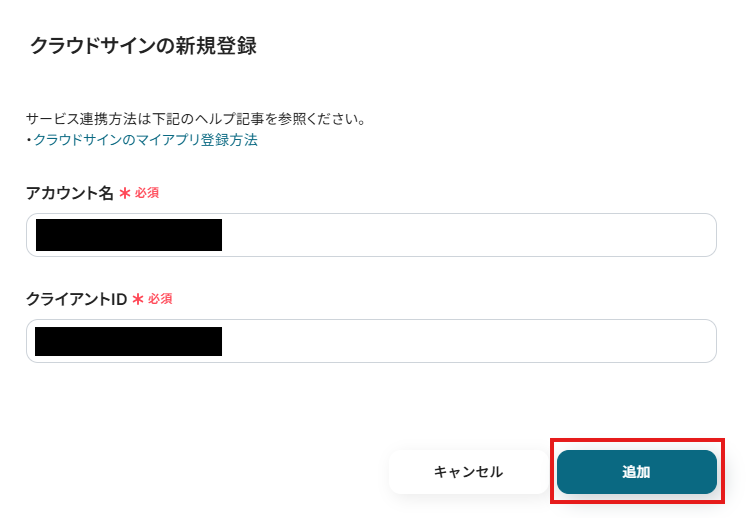Click red asterisk beside クライアントID

click(138, 299)
